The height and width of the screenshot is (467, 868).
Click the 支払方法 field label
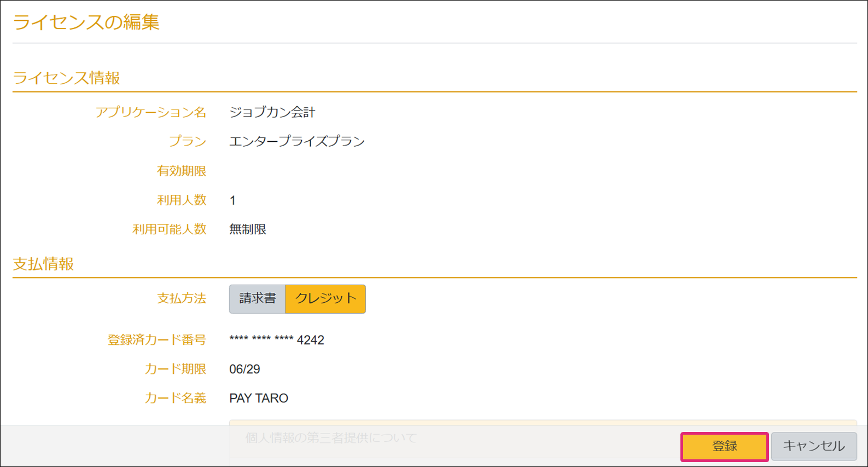(181, 299)
